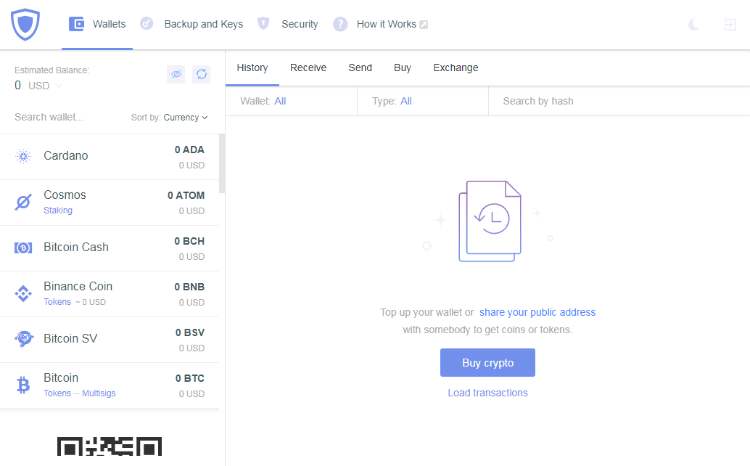This screenshot has width=750, height=466.
Task: Switch to the Receive tab
Action: click(308, 67)
